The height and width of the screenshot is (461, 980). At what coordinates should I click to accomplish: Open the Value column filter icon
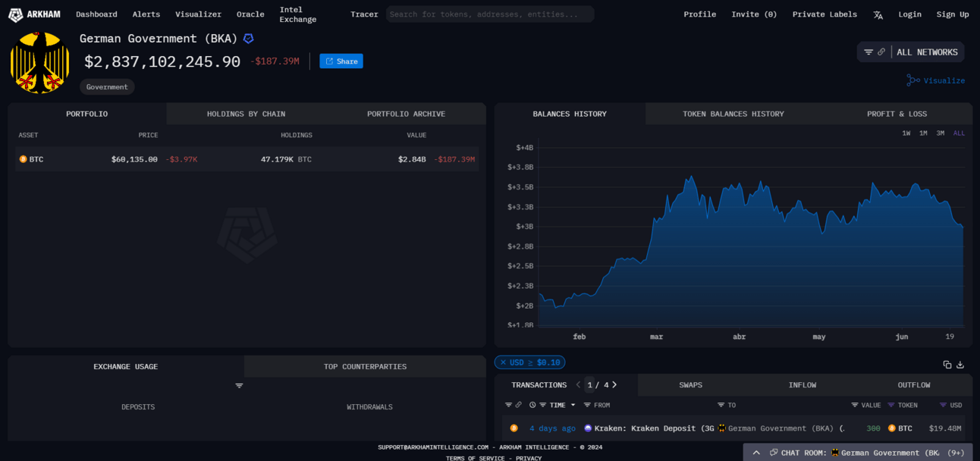tap(855, 405)
